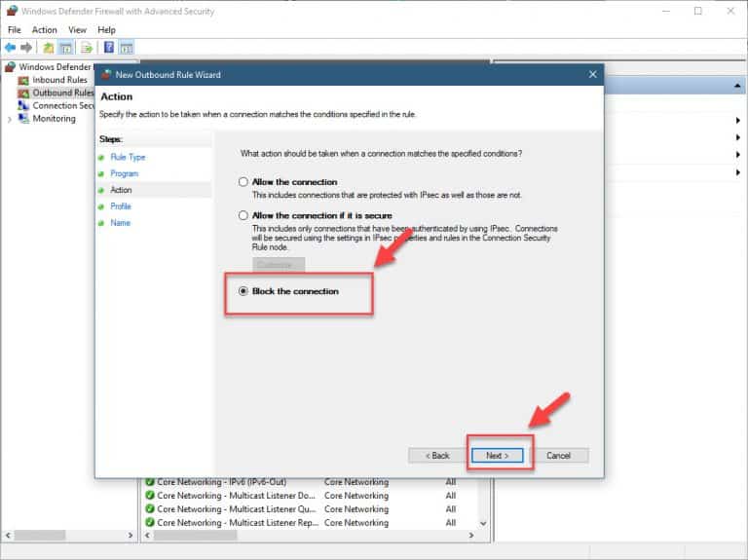Close the New Outbound Rule Wizard dialog
This screenshot has height=560, width=748.
pyautogui.click(x=591, y=74)
